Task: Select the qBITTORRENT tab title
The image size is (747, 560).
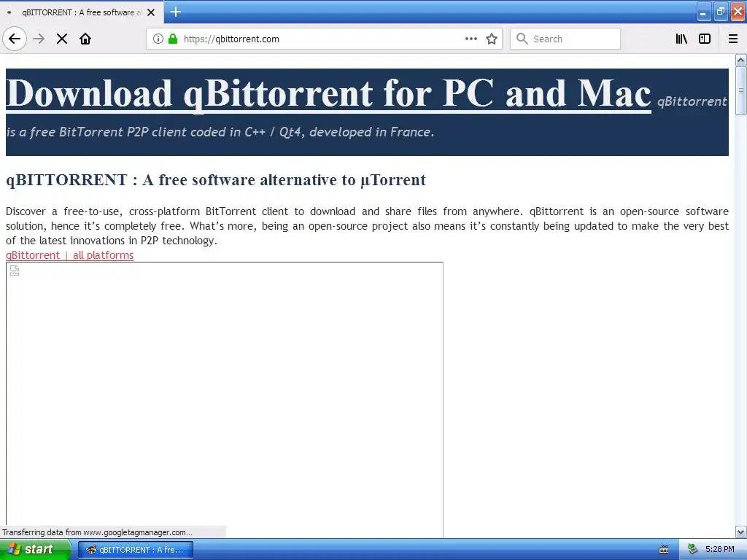Action: (x=82, y=12)
